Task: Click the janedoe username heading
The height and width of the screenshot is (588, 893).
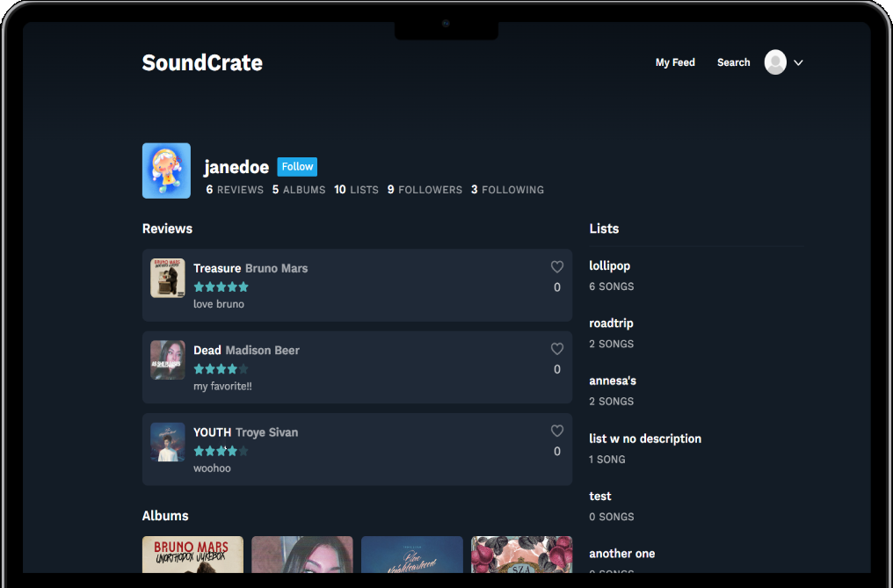Action: (236, 167)
